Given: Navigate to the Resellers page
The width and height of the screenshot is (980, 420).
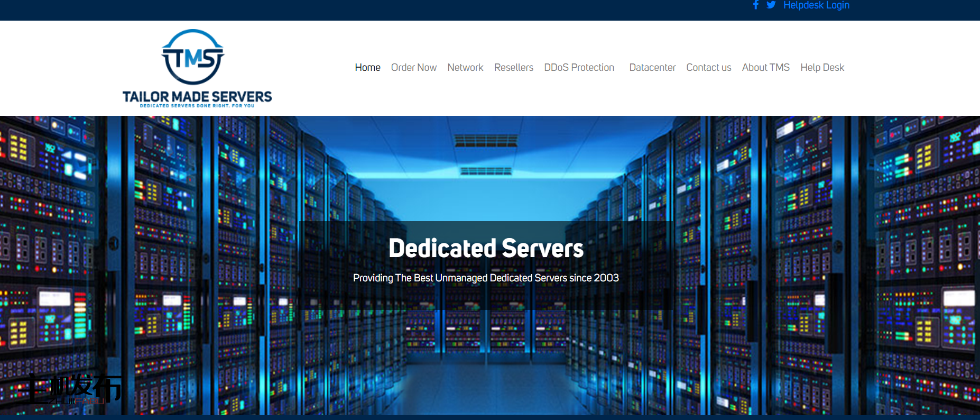Looking at the screenshot, I should coord(513,68).
